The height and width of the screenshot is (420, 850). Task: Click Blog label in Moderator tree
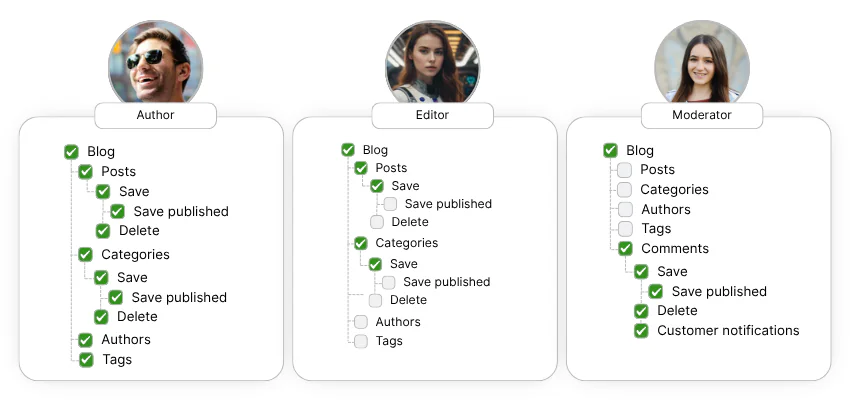coord(640,151)
